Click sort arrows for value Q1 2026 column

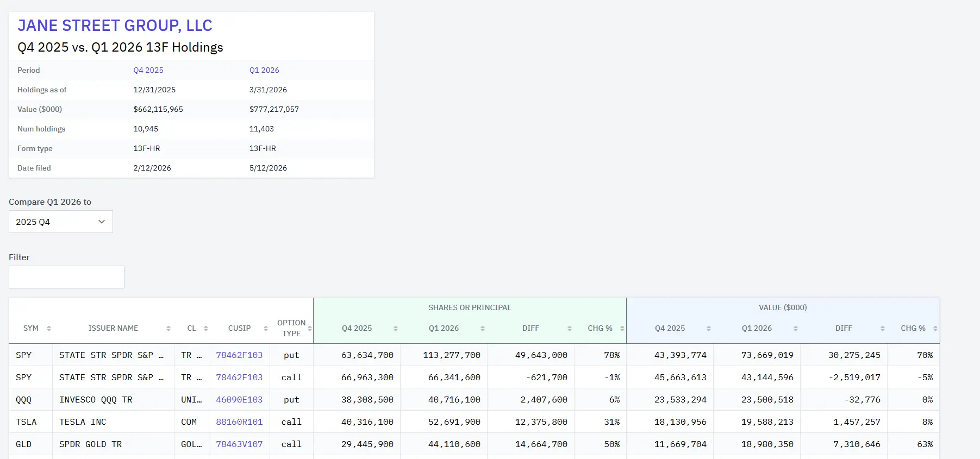796,329
